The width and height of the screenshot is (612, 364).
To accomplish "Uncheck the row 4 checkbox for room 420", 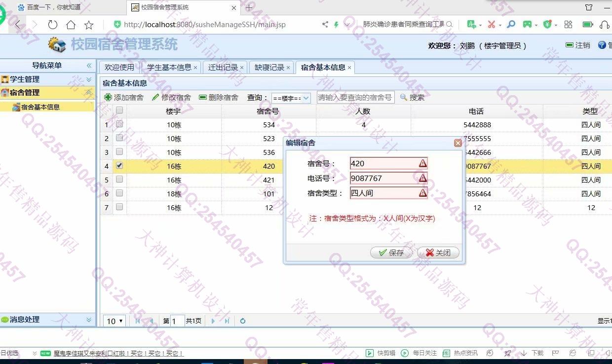I will click(119, 166).
